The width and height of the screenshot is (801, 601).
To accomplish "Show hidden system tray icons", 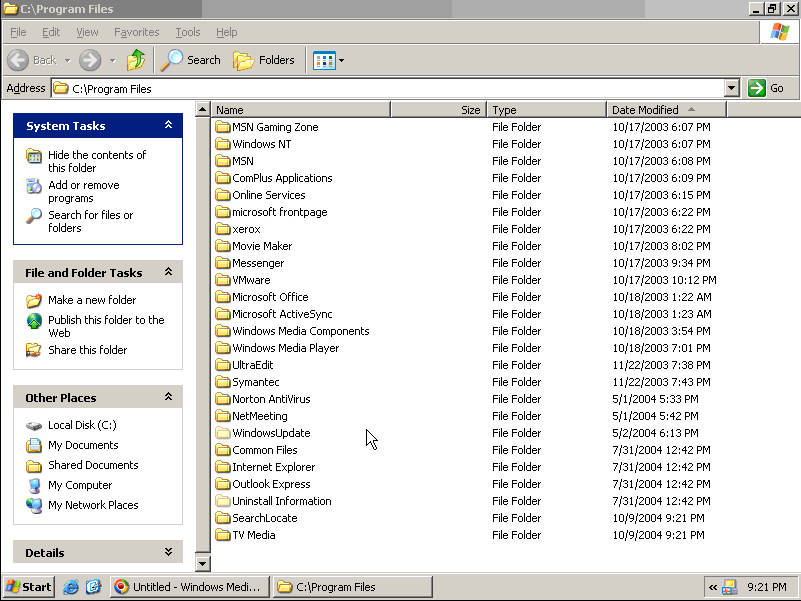I will pyautogui.click(x=713, y=587).
